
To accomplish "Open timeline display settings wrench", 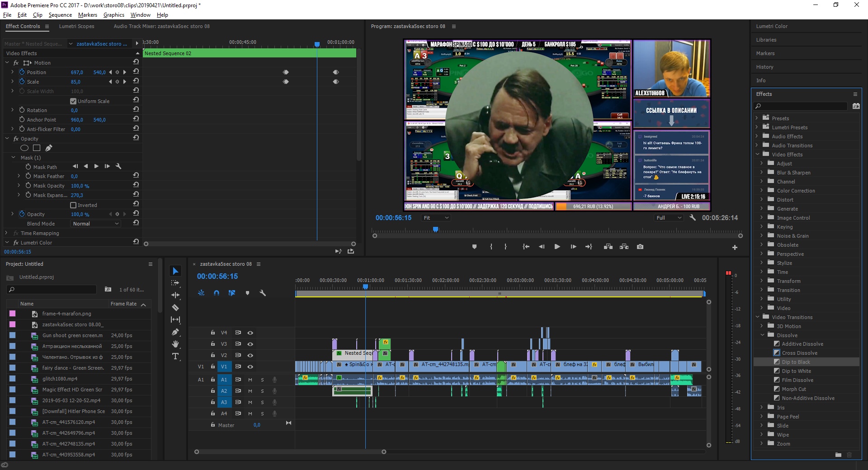I will click(263, 293).
